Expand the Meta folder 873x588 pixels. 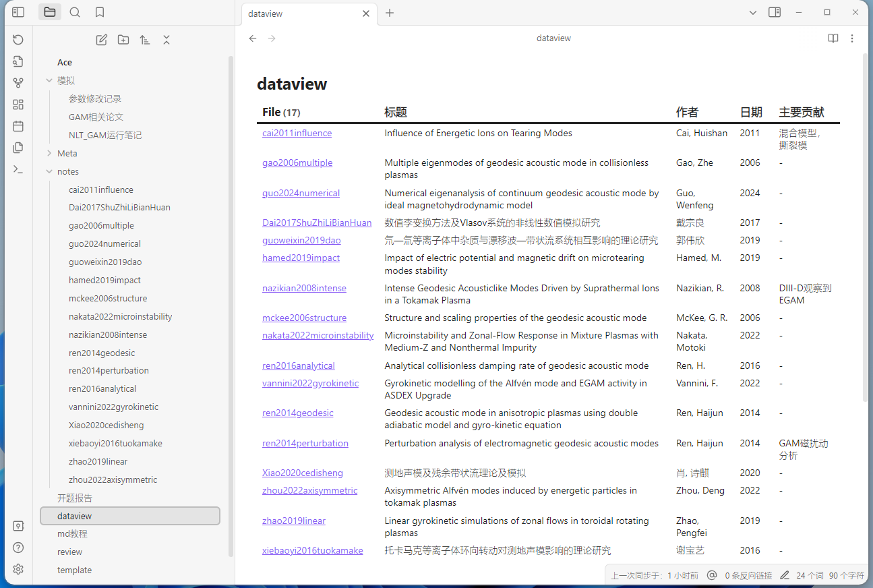[49, 154]
